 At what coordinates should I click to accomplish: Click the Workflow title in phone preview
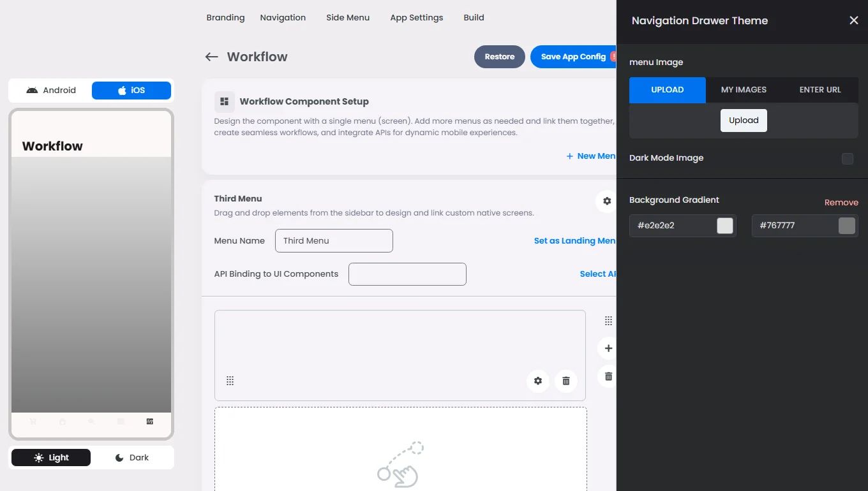(x=52, y=146)
